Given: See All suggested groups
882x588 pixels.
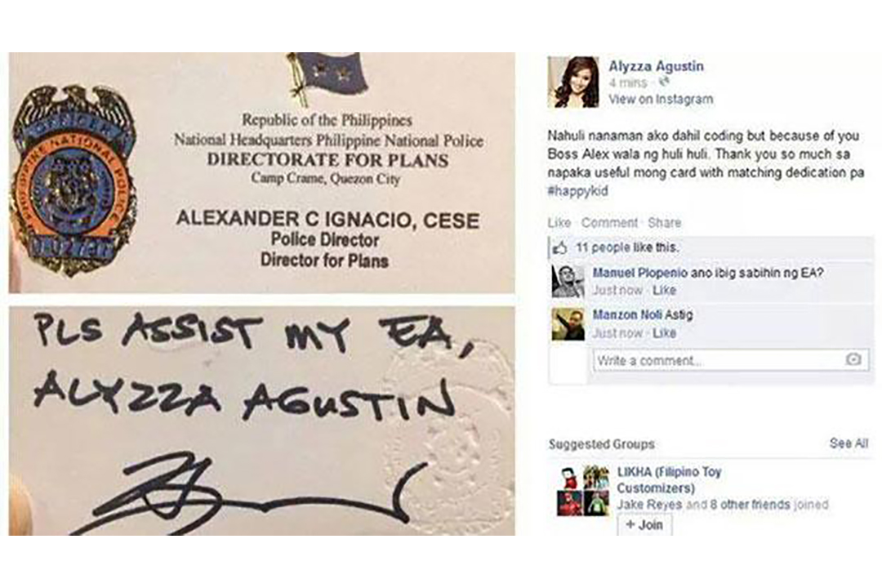Looking at the screenshot, I should click(849, 443).
